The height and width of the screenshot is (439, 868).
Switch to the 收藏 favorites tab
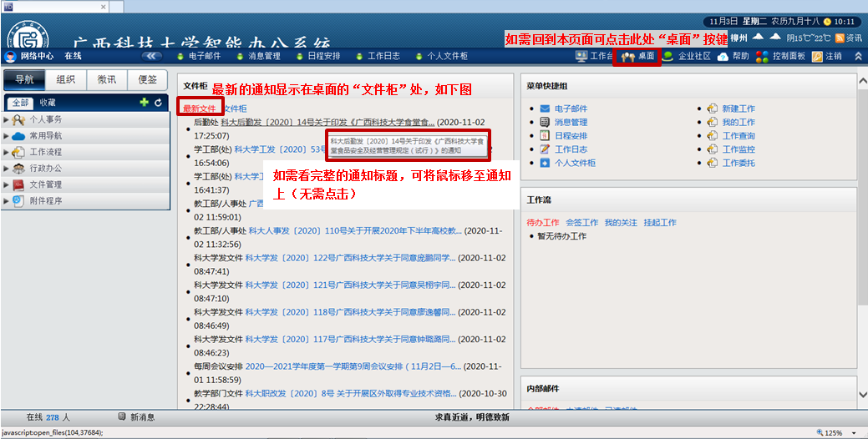(49, 103)
